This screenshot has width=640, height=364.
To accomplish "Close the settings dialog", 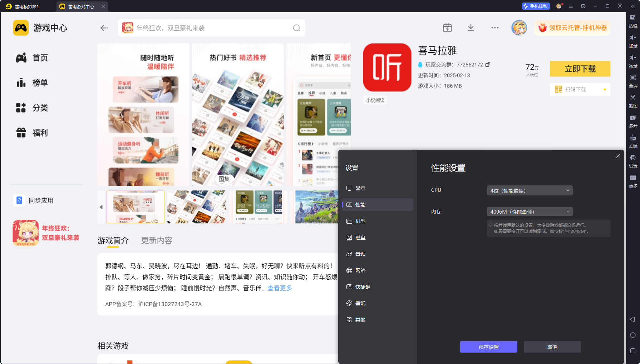I will (x=618, y=156).
